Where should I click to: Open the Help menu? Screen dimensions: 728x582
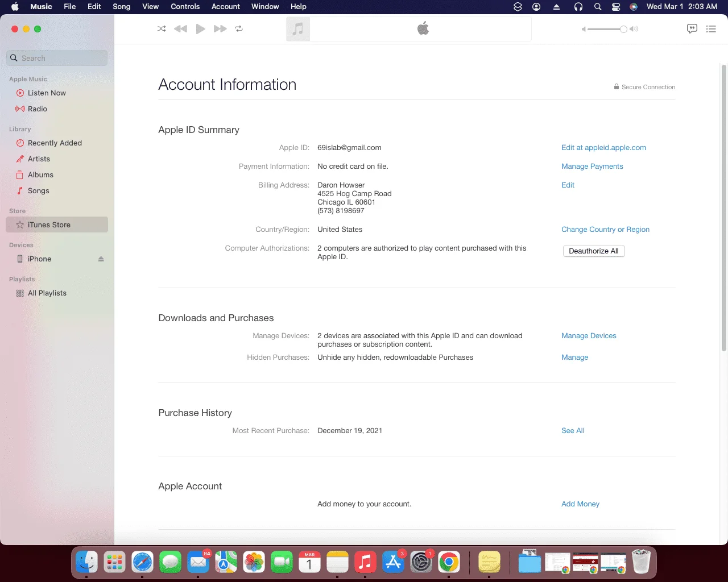coord(299,7)
